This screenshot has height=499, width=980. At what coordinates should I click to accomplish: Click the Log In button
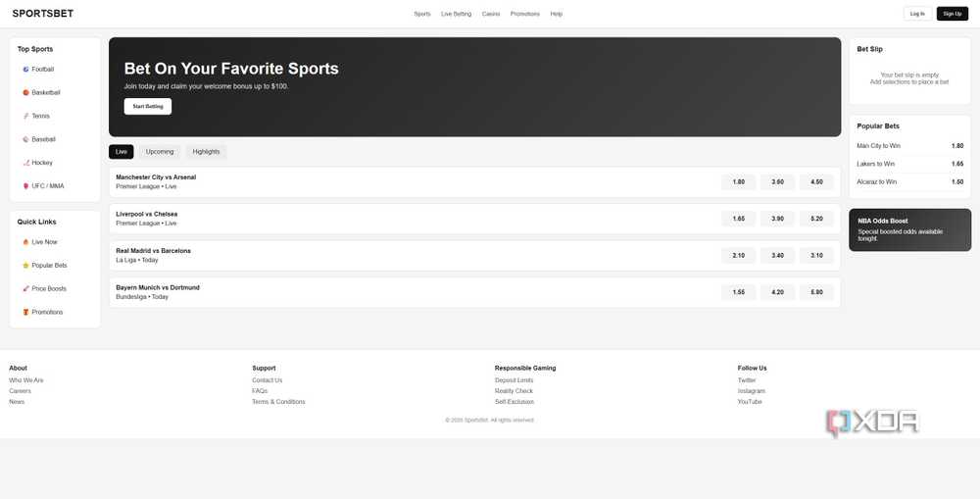tap(917, 14)
